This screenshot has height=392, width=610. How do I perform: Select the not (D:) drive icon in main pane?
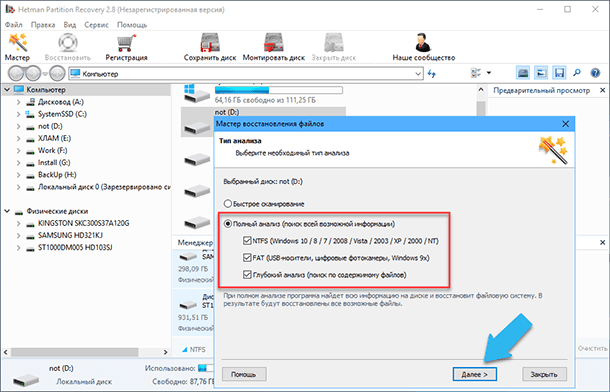point(197,127)
